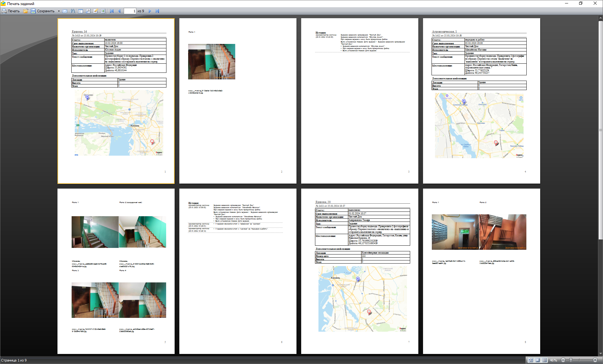Click the edit page pencil icon
The width and height of the screenshot is (603, 364).
coord(96,11)
